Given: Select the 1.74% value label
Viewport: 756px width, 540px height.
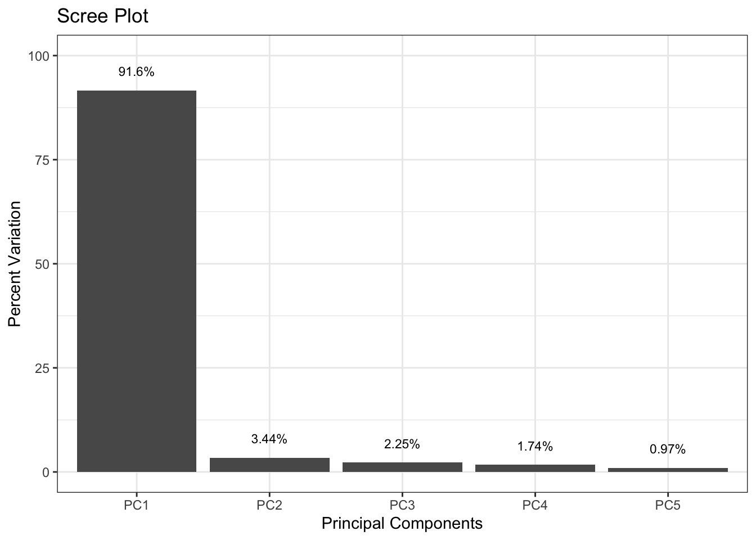Looking at the screenshot, I should click(x=535, y=447).
